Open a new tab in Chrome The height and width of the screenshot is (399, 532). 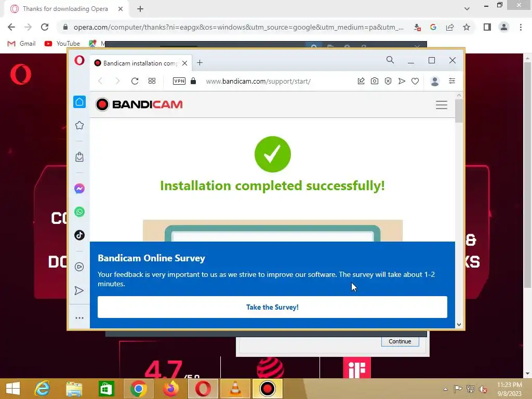(x=140, y=9)
